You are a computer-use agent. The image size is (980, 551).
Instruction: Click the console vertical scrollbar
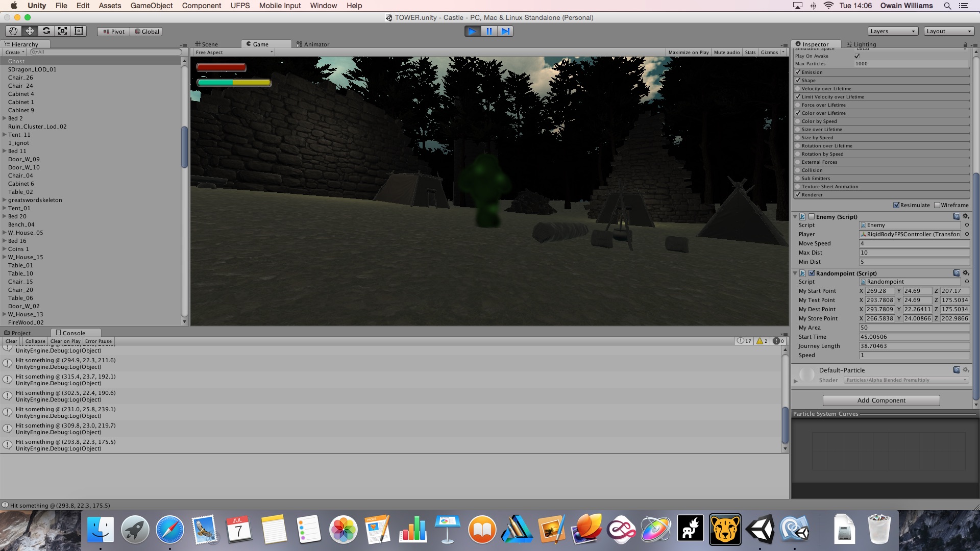click(x=785, y=423)
